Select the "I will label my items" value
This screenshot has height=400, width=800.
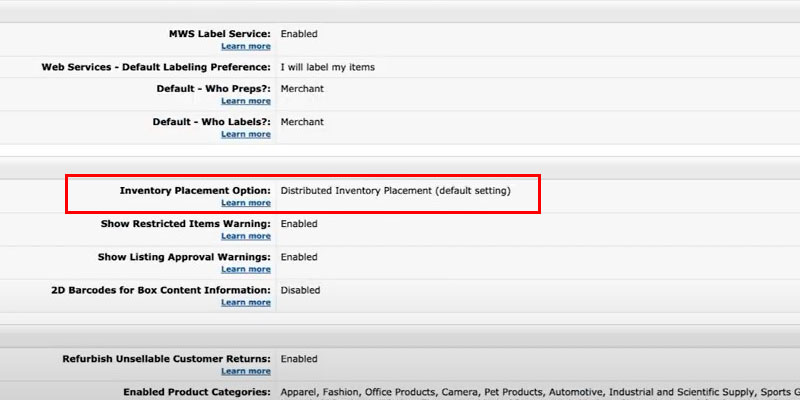coord(327,67)
